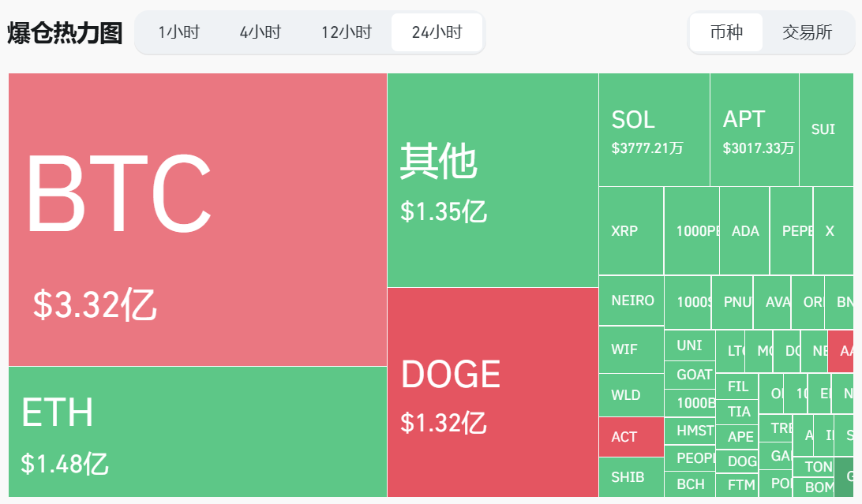The height and width of the screenshot is (504, 862).
Task: Choose the WLD tile
Action: pyautogui.click(x=631, y=395)
